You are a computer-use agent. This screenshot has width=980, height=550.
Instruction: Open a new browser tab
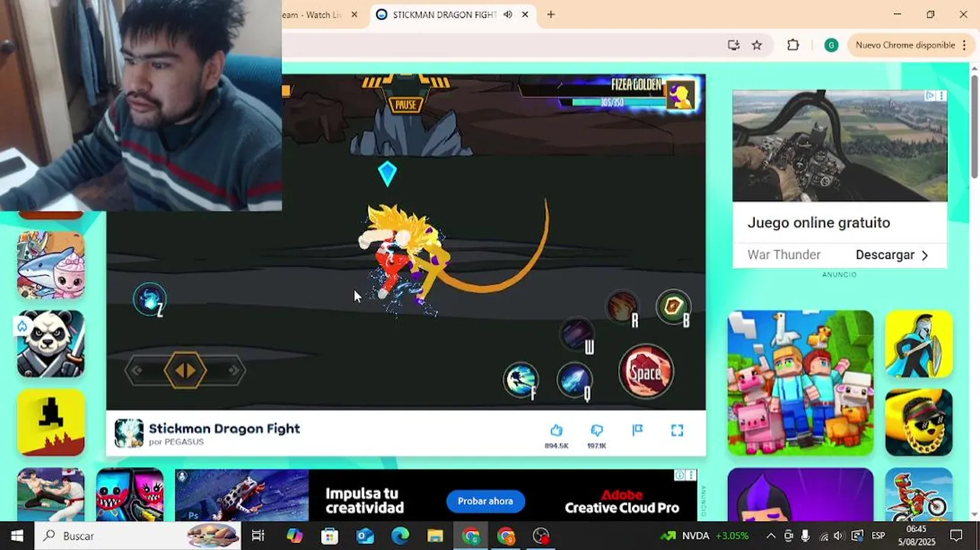(x=550, y=15)
